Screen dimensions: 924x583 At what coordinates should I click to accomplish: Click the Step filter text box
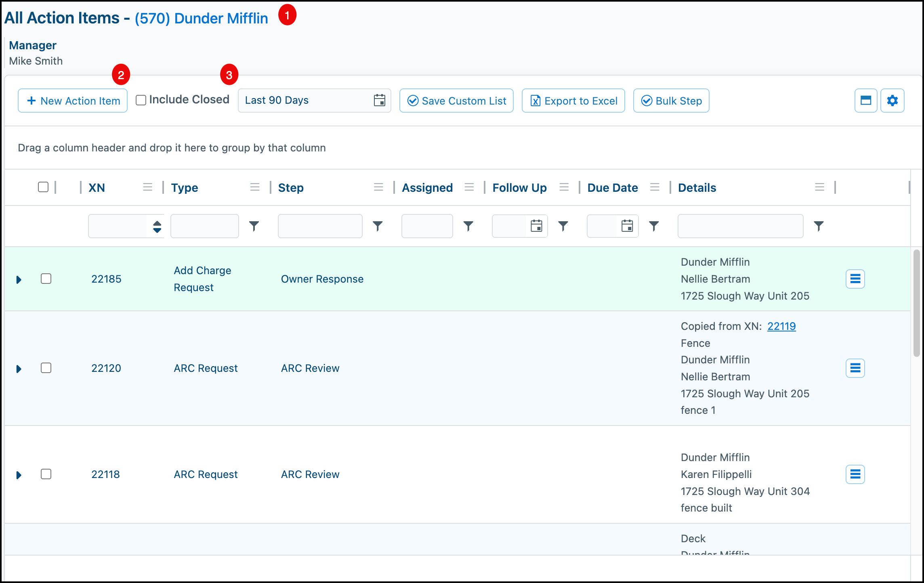click(320, 226)
